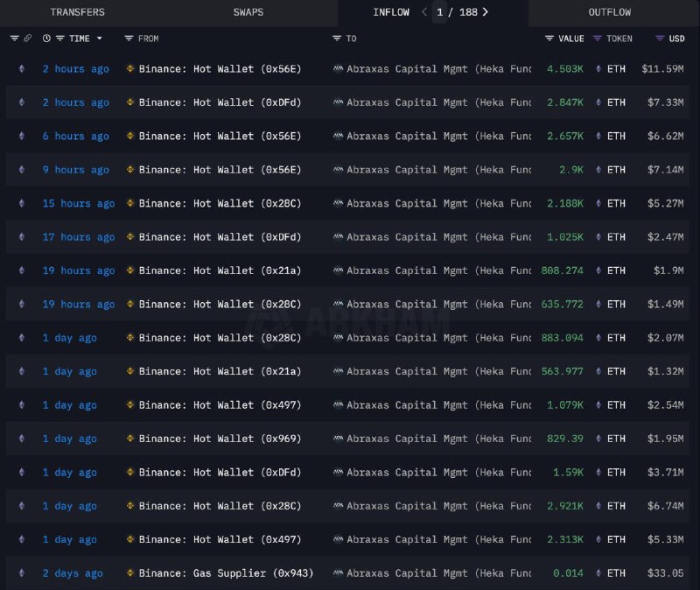Viewport: 700px width, 590px height.
Task: Filter by the TO column
Action: click(337, 39)
